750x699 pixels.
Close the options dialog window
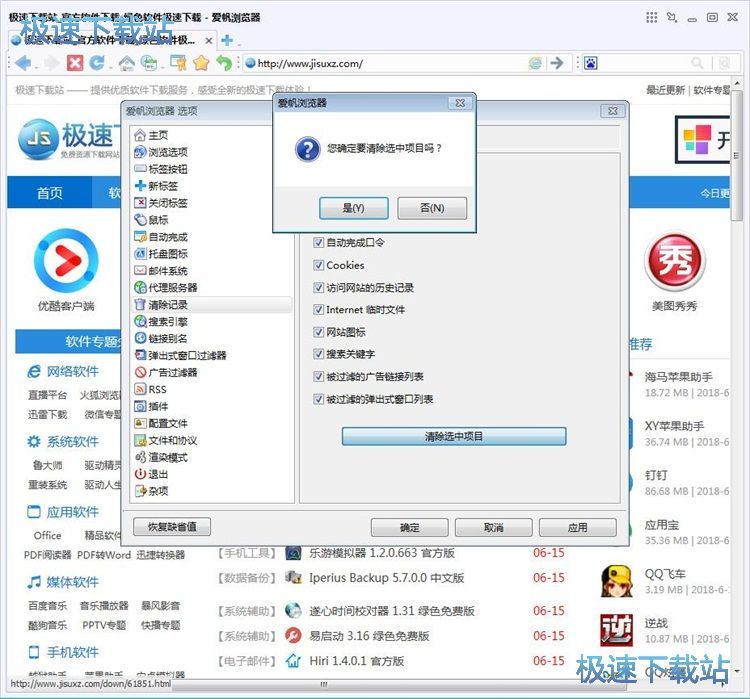coord(612,111)
